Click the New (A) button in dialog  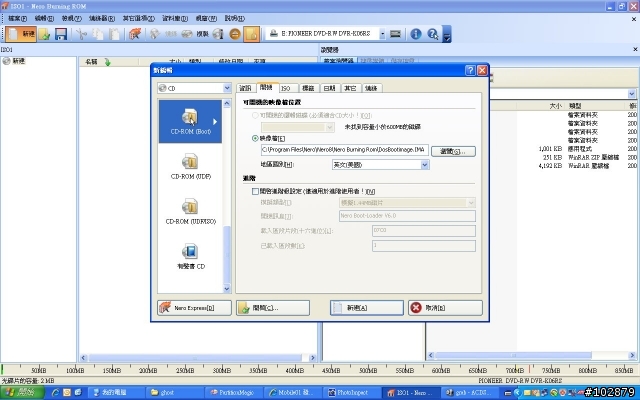click(x=367, y=308)
